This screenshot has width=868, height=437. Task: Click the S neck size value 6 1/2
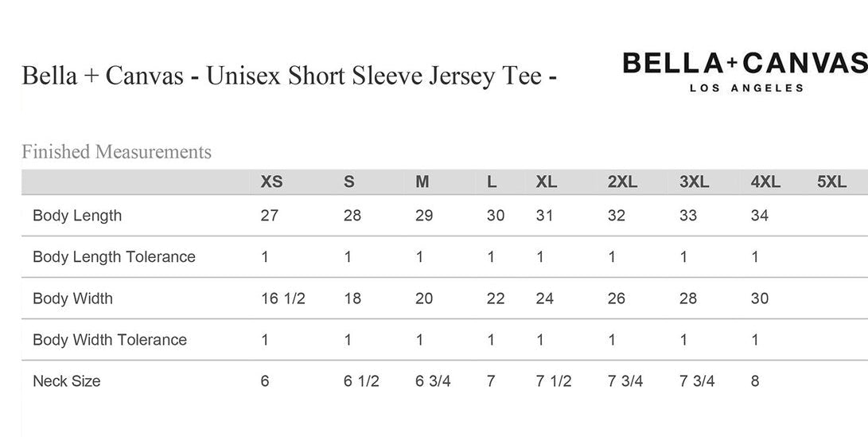coord(361,381)
